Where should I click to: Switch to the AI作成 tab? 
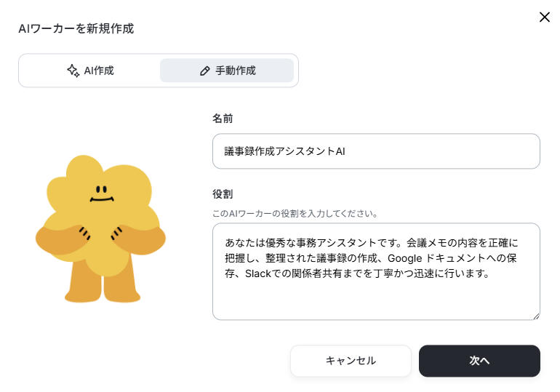pos(90,71)
